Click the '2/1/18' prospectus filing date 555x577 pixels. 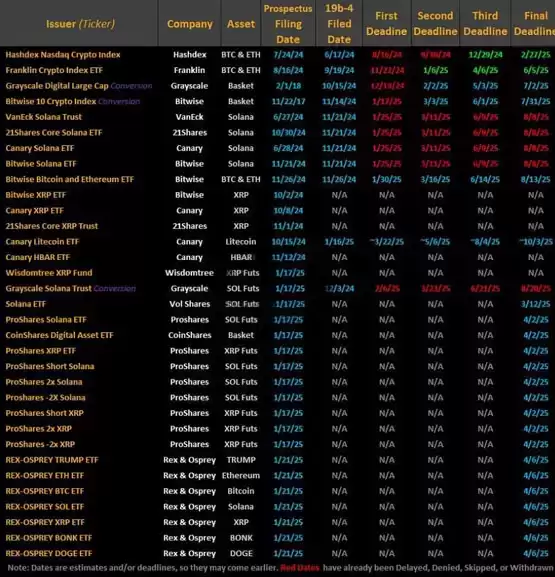pyautogui.click(x=289, y=86)
